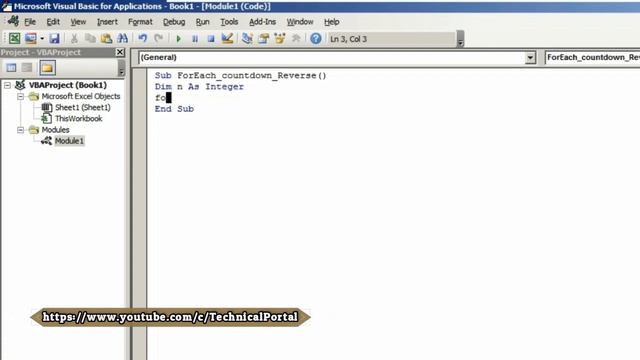The height and width of the screenshot is (360, 640).
Task: Collapse the Microsoft Excel Objects folder
Action: point(20,97)
